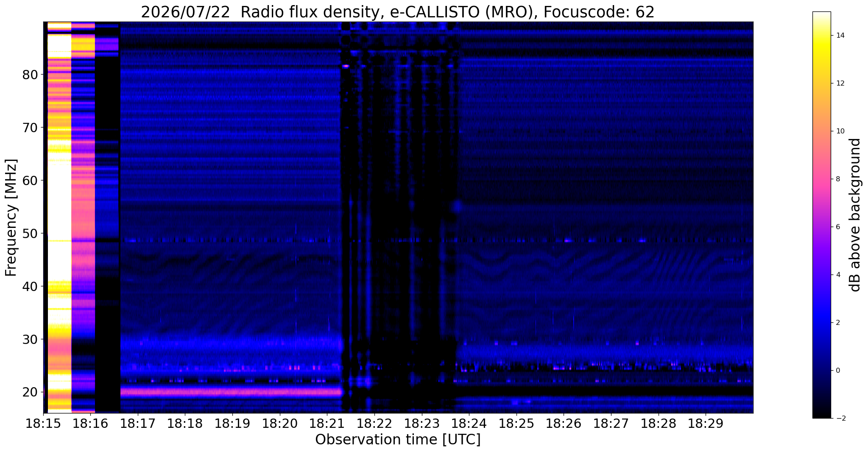868x452 pixels.
Task: Click the Observation time [UTC] axis label
Action: [398, 440]
